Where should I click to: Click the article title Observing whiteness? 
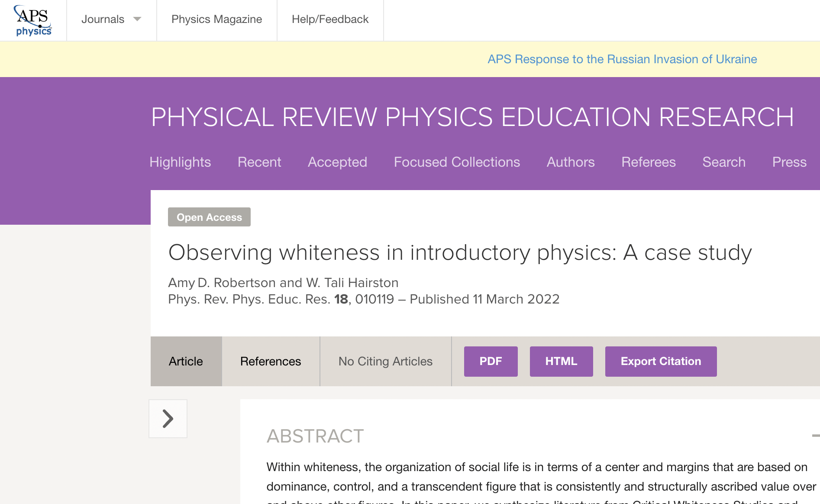coord(460,252)
